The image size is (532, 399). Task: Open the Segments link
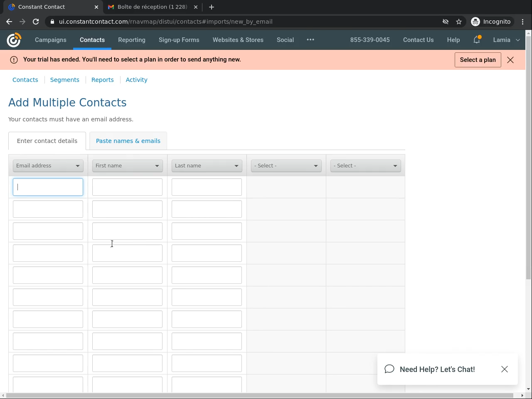click(x=65, y=80)
